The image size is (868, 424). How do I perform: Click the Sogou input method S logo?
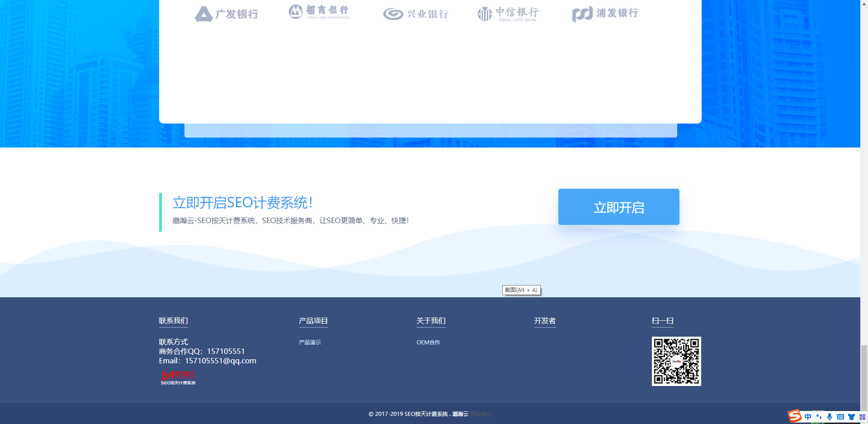(794, 416)
